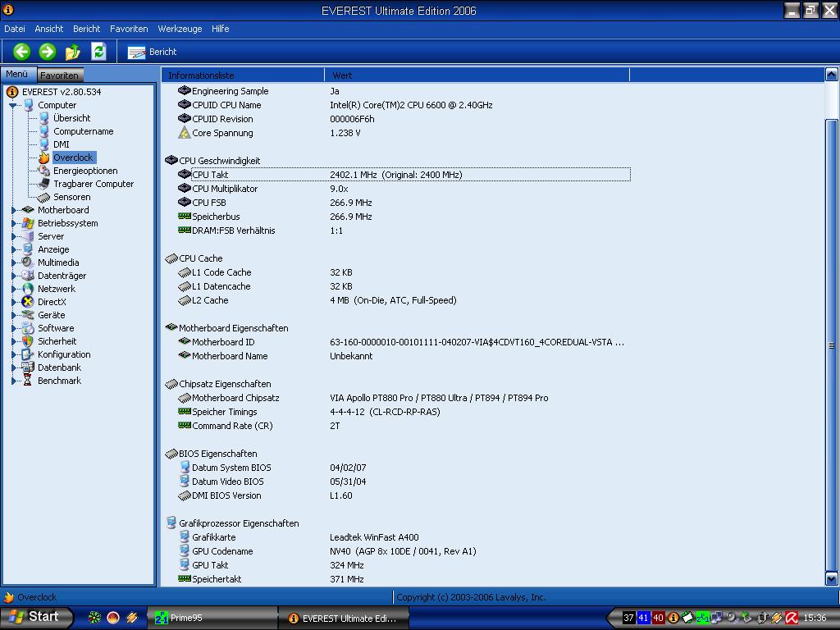The width and height of the screenshot is (840, 630).
Task: Click the folder-up toolbar icon
Action: 73,52
